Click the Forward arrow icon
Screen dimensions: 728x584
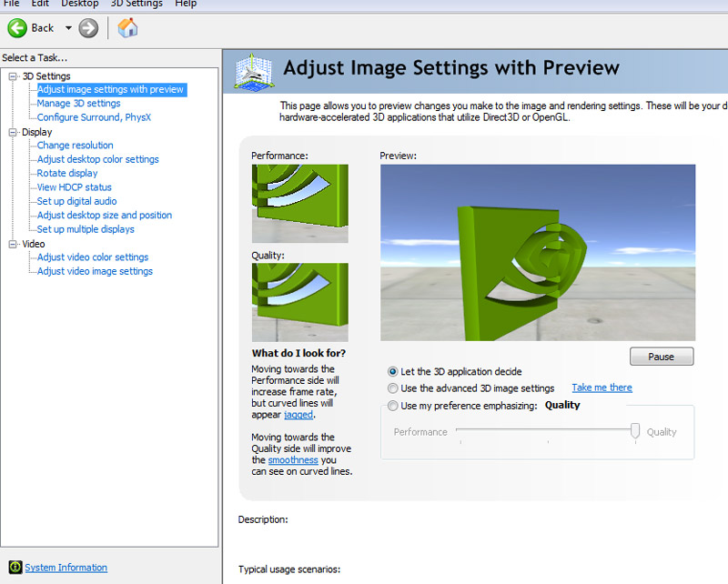tap(88, 28)
